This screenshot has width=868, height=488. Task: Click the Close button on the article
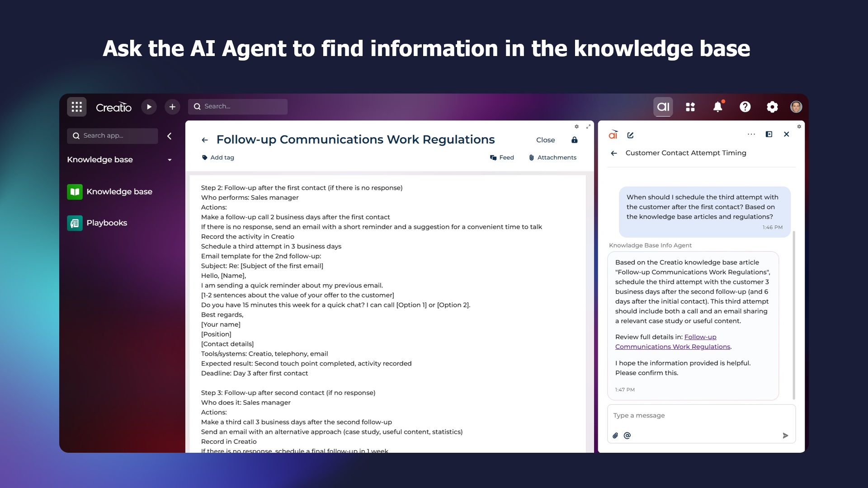coord(545,140)
